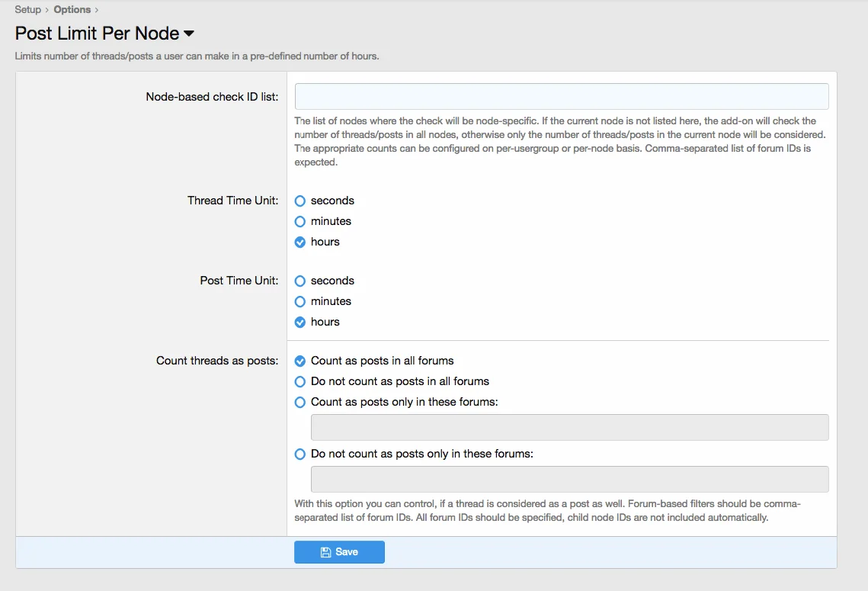Open the Post Limit Per Node dropdown arrow

189,34
